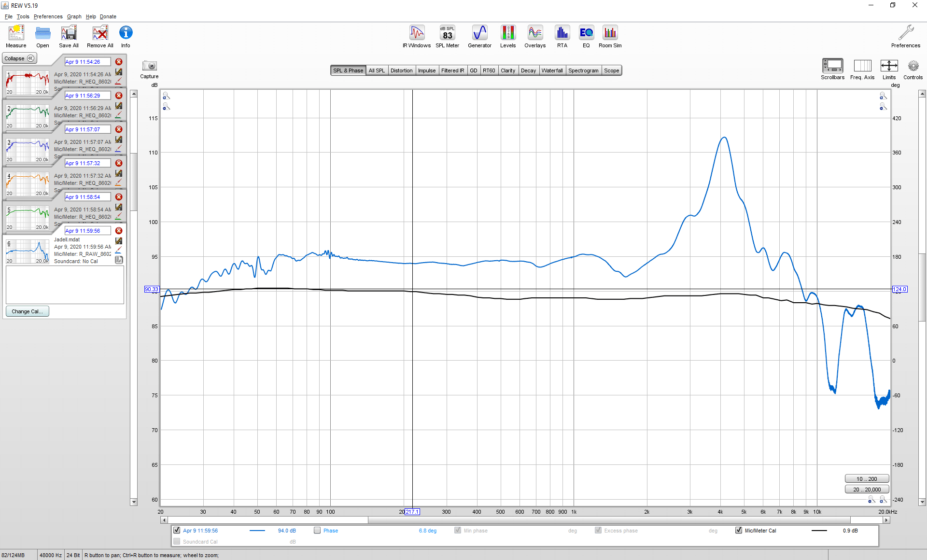Open the Tools menu
The image size is (927, 560).
(23, 16)
